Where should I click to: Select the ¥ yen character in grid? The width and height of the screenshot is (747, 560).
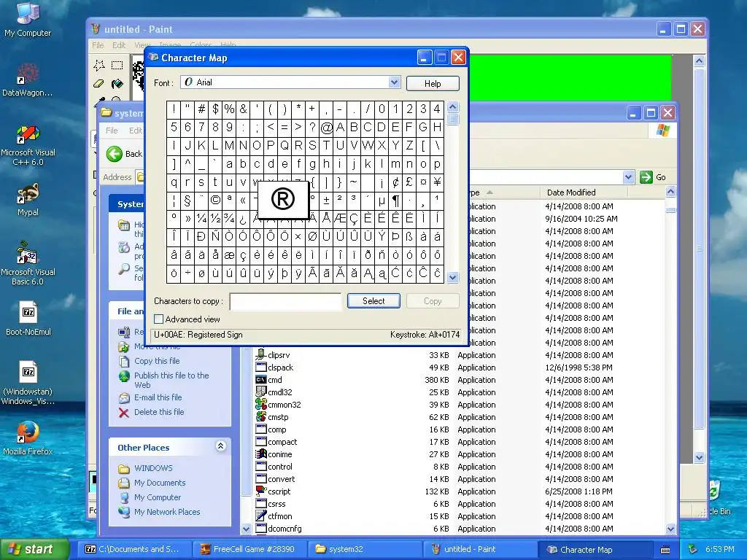(438, 182)
